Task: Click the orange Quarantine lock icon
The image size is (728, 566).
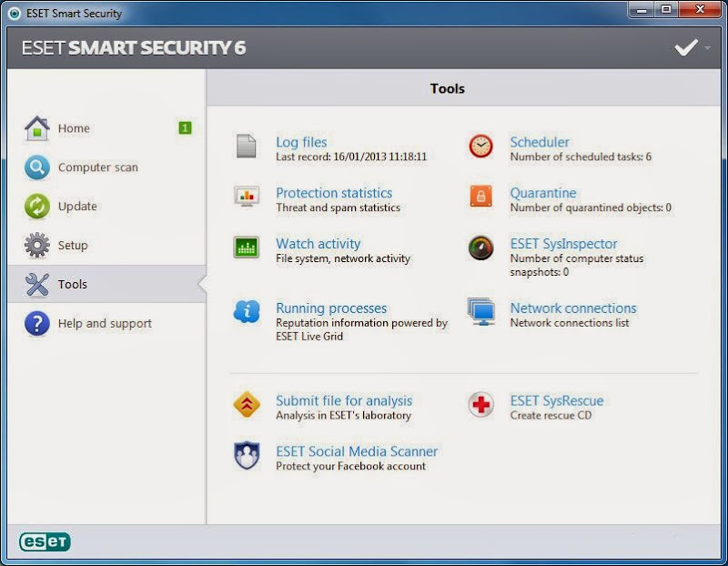Action: point(481,196)
